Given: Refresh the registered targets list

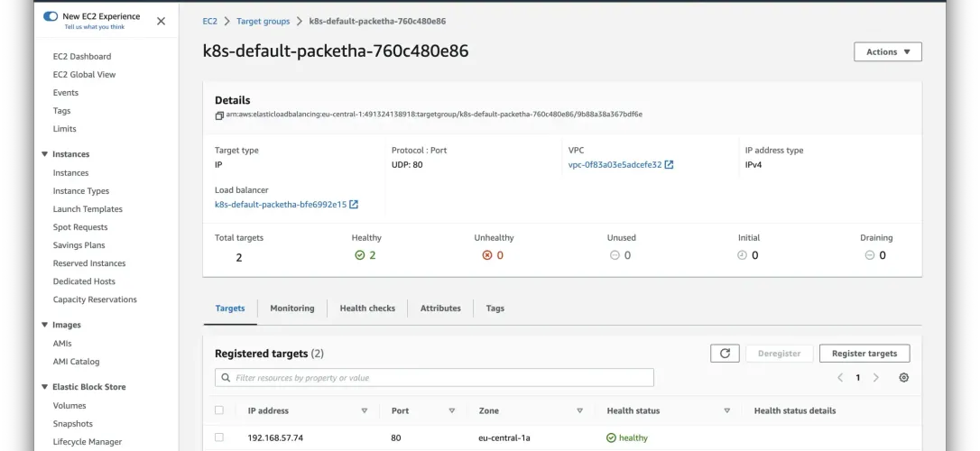Looking at the screenshot, I should pos(725,354).
